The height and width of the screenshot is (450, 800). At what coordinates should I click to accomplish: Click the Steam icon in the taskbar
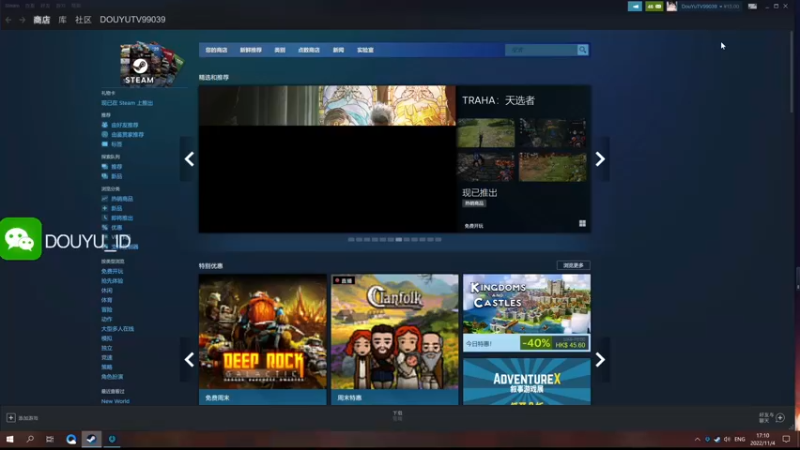click(91, 439)
